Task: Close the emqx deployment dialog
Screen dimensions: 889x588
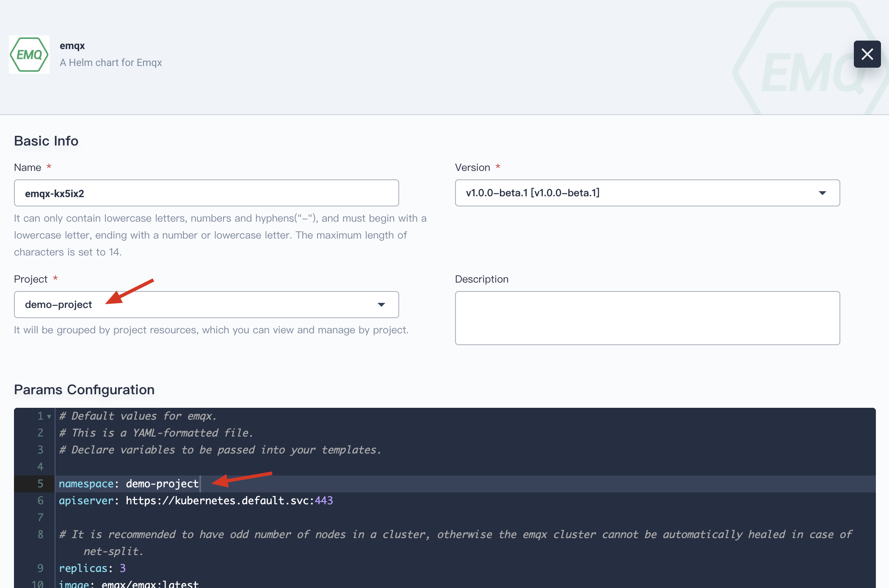Action: click(867, 54)
